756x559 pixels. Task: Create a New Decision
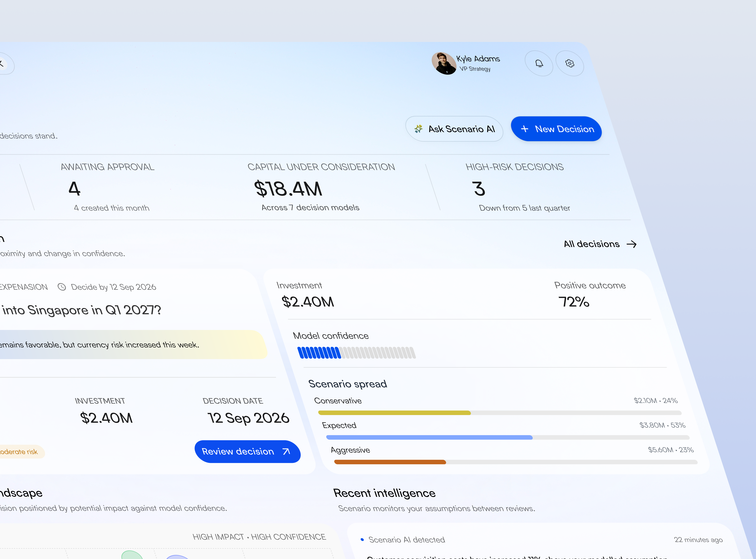coord(556,129)
